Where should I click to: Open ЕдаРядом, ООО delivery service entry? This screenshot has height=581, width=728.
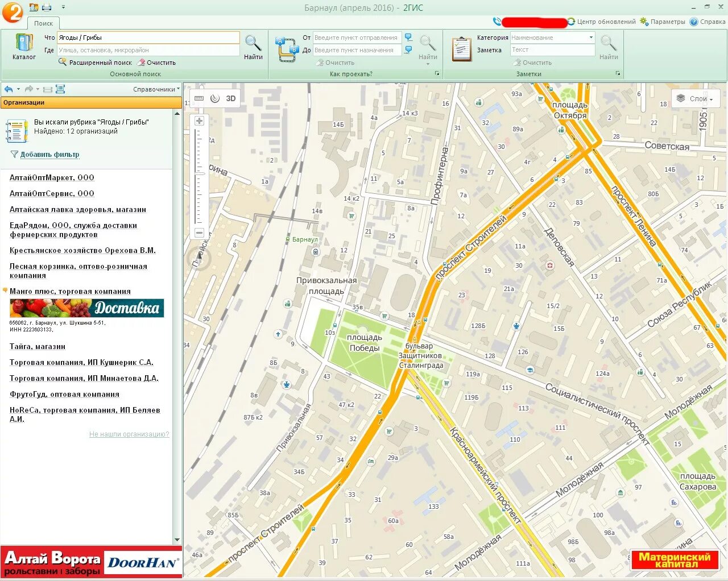coord(73,230)
